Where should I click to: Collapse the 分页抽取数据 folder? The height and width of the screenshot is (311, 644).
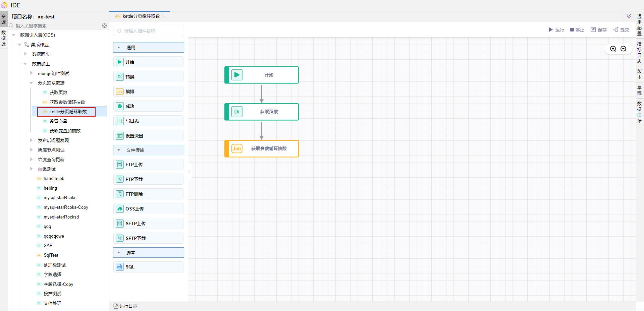31,83
